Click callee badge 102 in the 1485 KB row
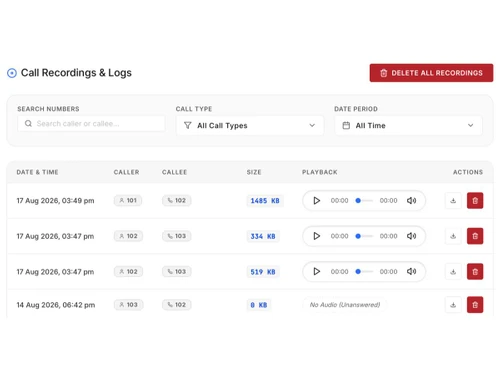Image resolution: width=500 pixels, height=375 pixels. pos(177,201)
